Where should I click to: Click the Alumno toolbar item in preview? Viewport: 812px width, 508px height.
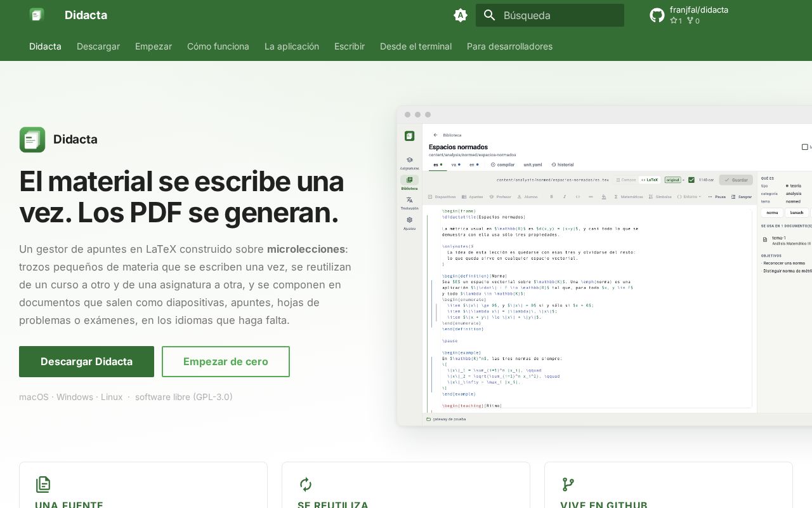point(528,197)
